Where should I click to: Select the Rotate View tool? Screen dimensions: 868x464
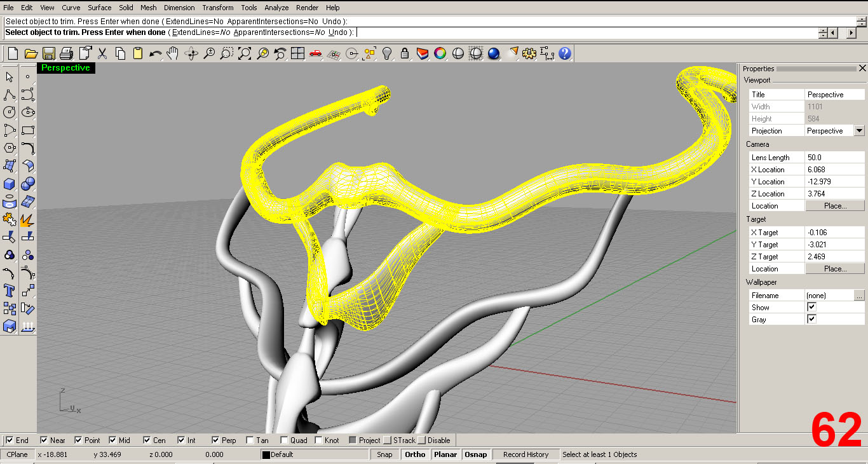191,54
